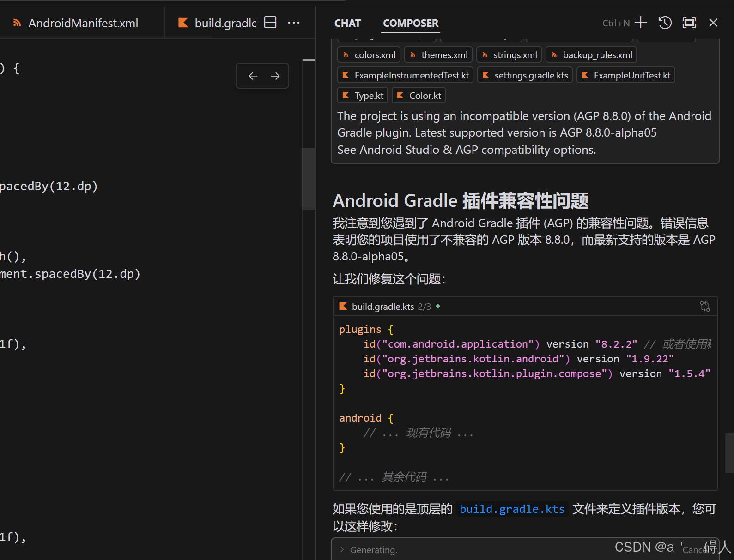Click the composer panel scrollbar thumb
The image size is (734, 560).
tap(729, 452)
